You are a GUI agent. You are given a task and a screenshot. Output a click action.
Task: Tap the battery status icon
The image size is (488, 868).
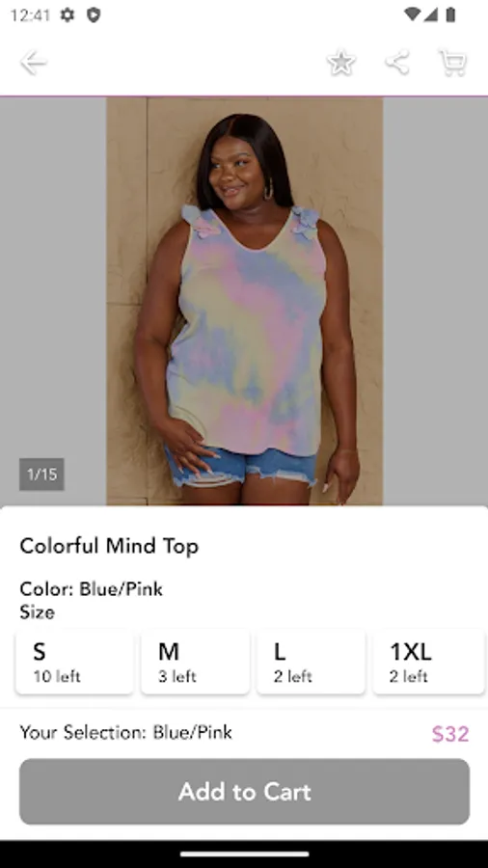tap(451, 14)
